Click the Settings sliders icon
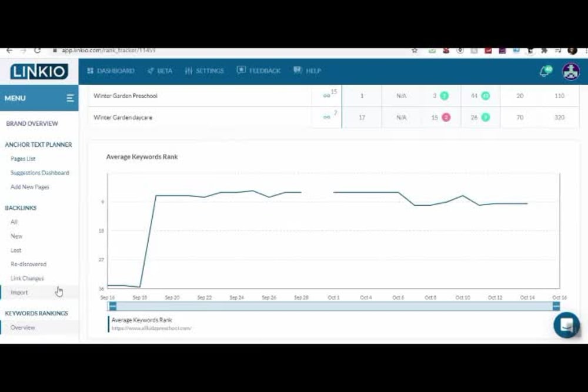Viewport: 588px width, 392px height. tap(189, 71)
